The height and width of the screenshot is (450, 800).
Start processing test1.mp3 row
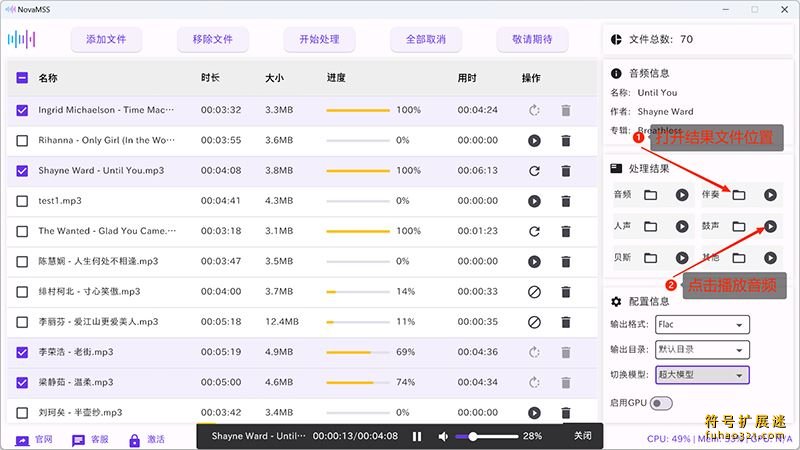534,201
